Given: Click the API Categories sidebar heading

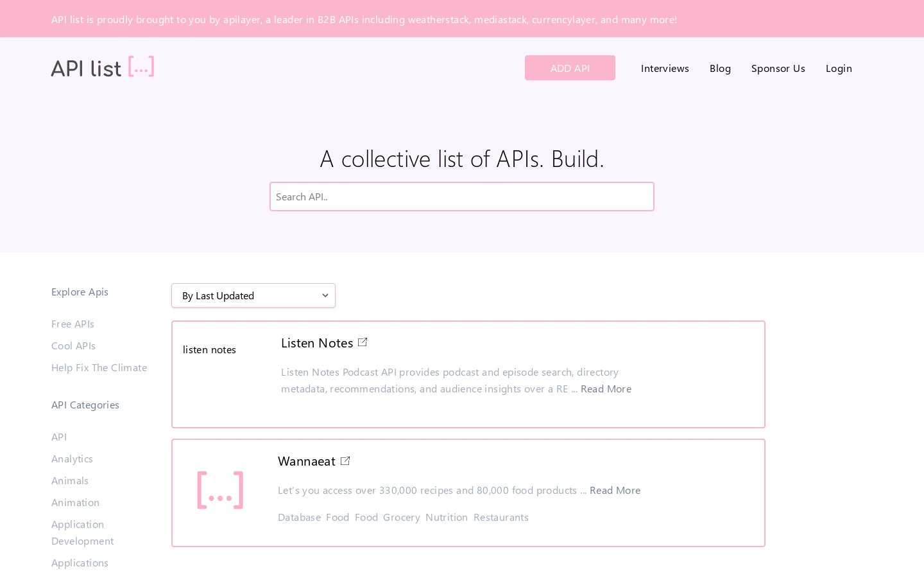Looking at the screenshot, I should point(85,405).
